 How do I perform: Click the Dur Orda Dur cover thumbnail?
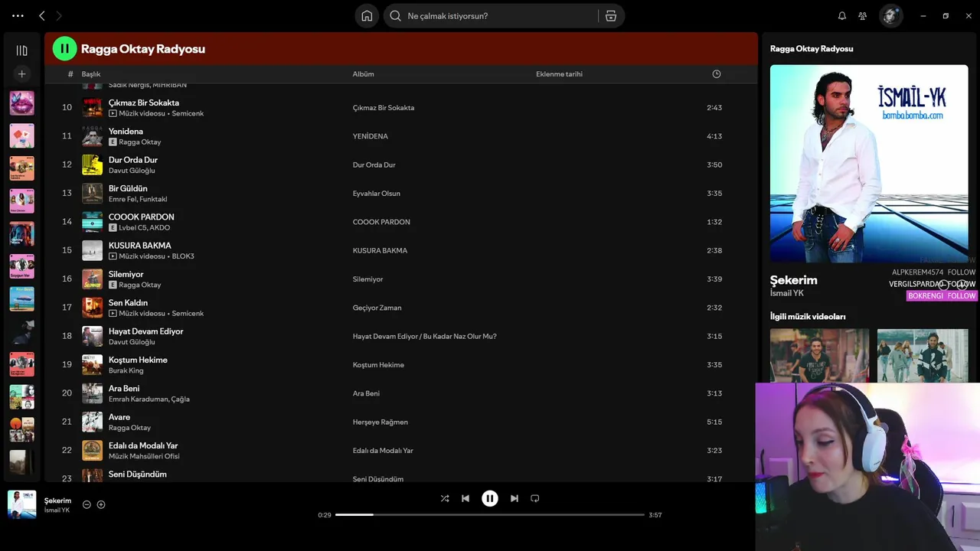[92, 165]
